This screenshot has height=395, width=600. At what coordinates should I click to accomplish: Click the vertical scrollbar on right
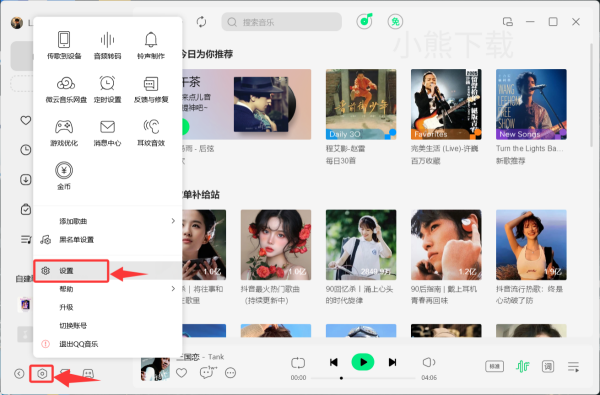[592, 95]
